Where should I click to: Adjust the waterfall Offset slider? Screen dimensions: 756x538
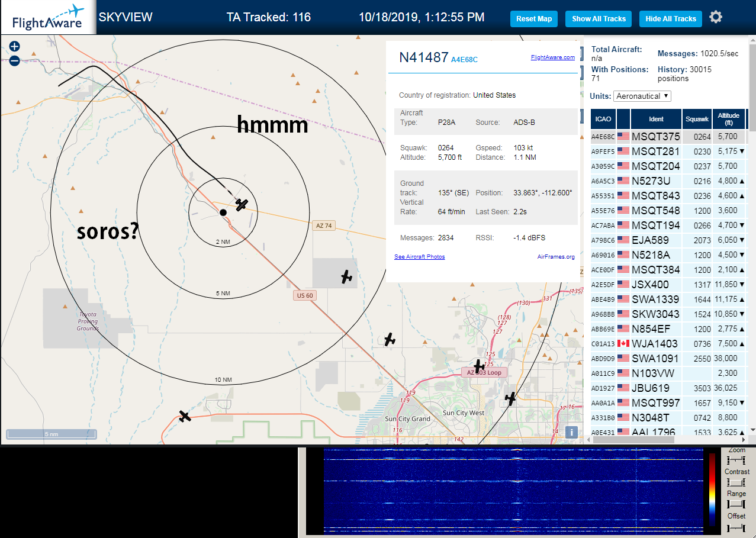[x=736, y=527]
